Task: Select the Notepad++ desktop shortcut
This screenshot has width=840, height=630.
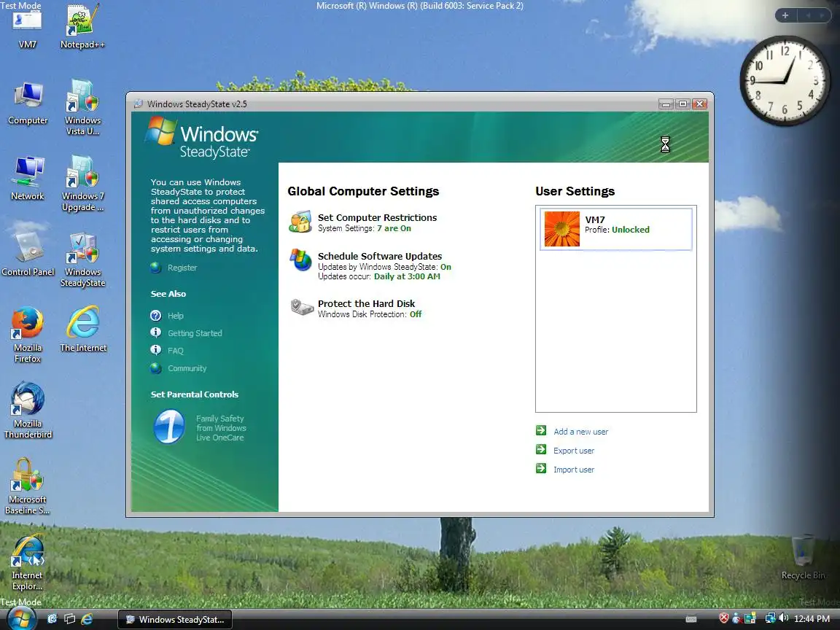Action: 82,27
